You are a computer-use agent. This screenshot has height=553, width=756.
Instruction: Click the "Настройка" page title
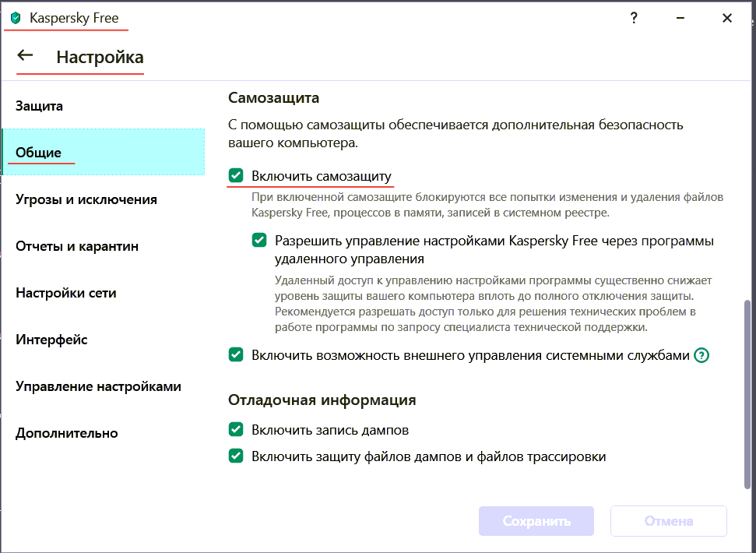[x=100, y=57]
